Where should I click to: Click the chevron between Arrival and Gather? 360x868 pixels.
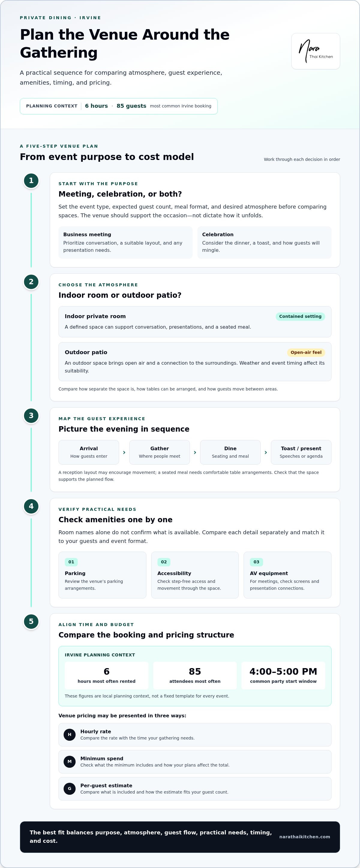pyautogui.click(x=124, y=453)
